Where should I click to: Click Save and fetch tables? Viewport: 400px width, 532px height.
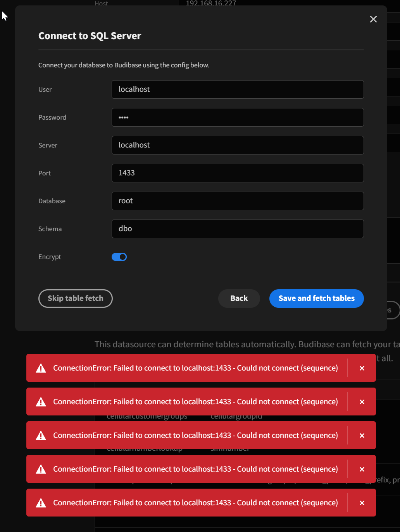pos(316,298)
